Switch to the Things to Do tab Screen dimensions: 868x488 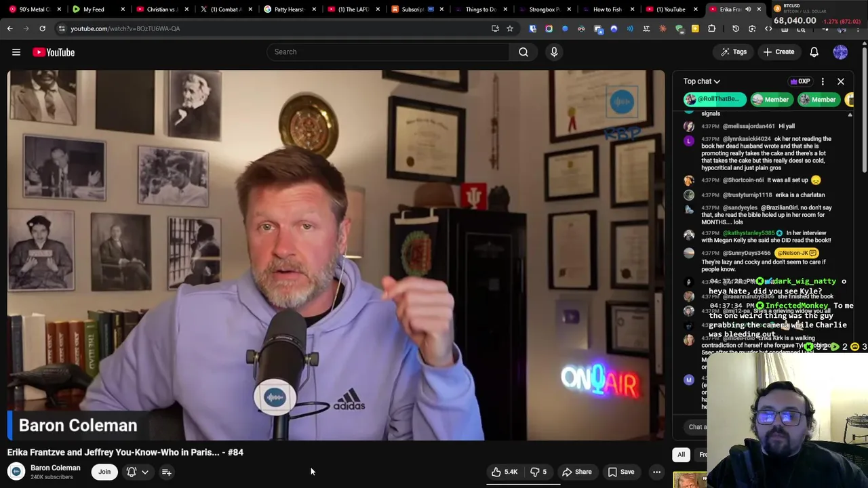click(x=481, y=9)
